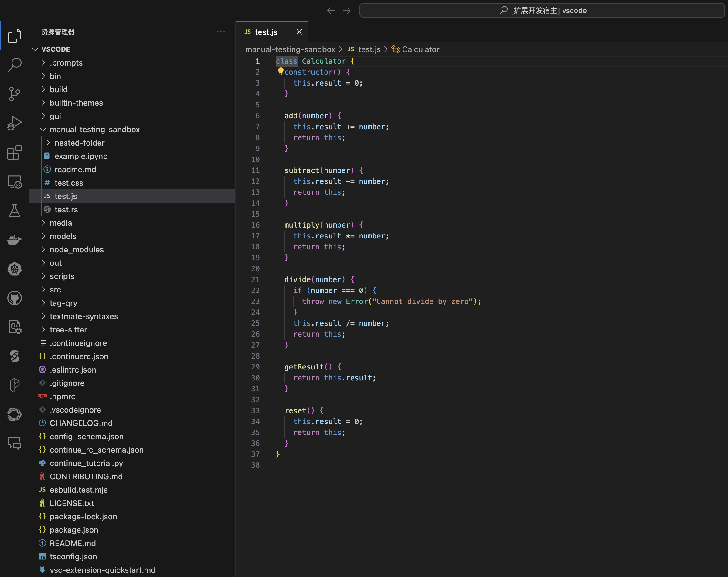Viewport: 728px width, 577px height.
Task: Open package.json from the file tree
Action: click(x=74, y=530)
